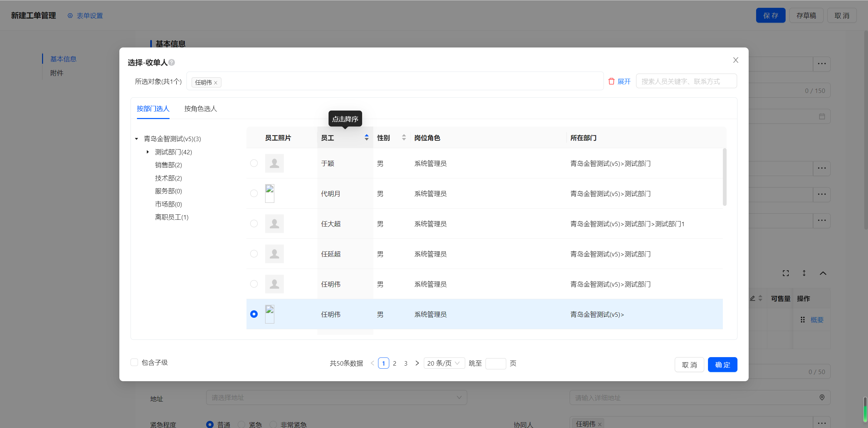868x428 pixels.
Task: Go to pagination page 3
Action: click(x=406, y=363)
